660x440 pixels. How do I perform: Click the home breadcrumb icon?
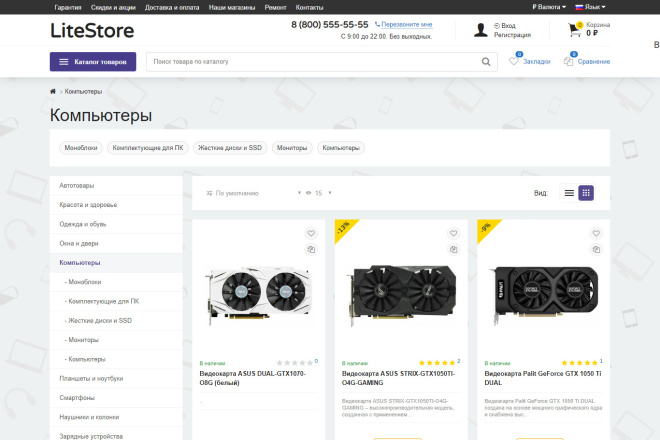pyautogui.click(x=53, y=91)
